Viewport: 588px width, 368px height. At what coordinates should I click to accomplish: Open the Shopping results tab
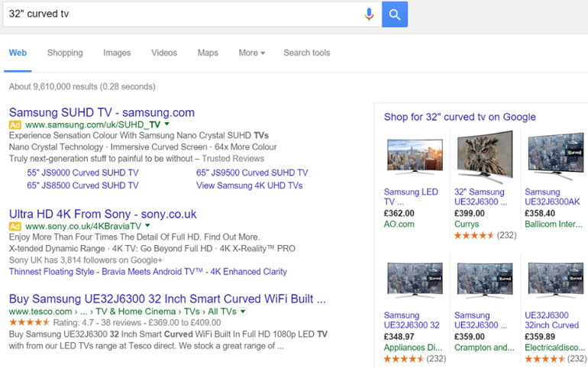click(x=65, y=53)
